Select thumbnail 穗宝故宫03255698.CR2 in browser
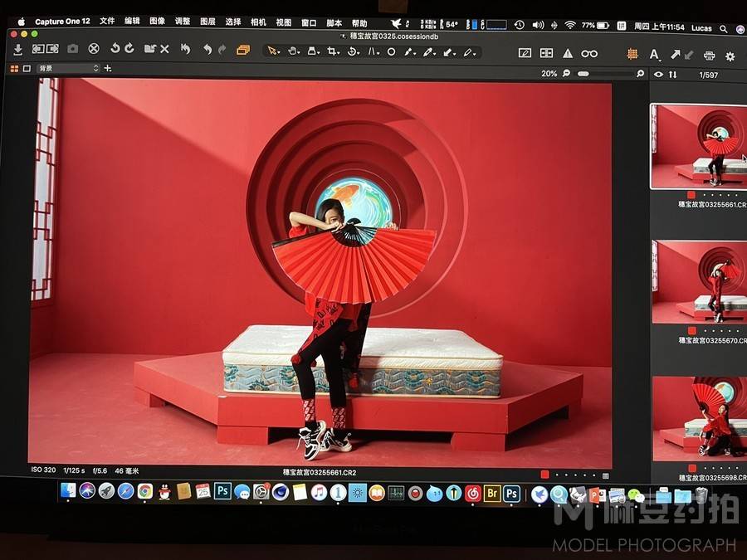The height and width of the screenshot is (560, 747). pyautogui.click(x=700, y=419)
